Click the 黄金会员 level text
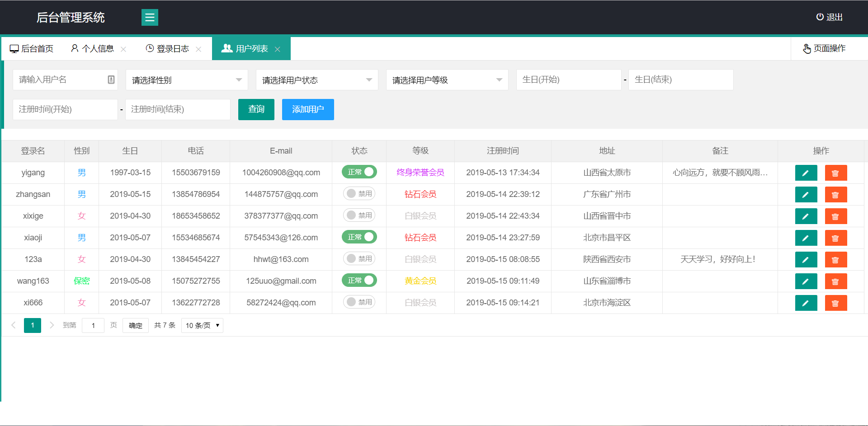This screenshot has height=426, width=868. 420,281
